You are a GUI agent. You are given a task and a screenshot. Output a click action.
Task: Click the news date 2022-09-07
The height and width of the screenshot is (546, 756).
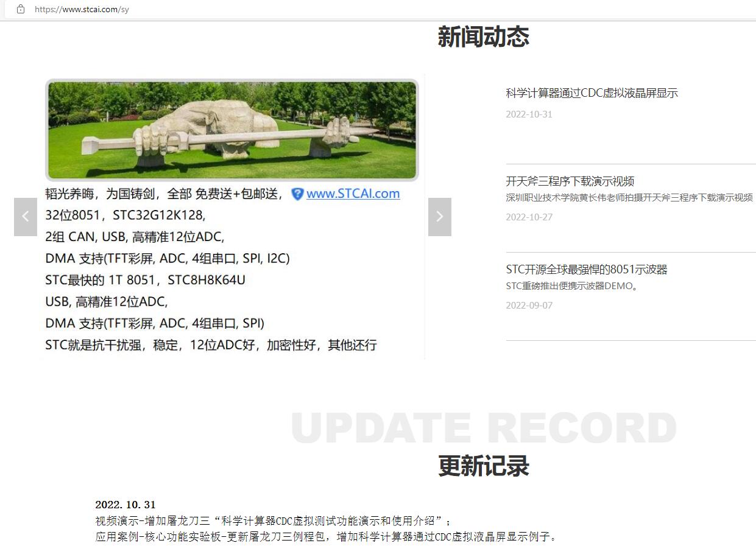click(x=529, y=306)
